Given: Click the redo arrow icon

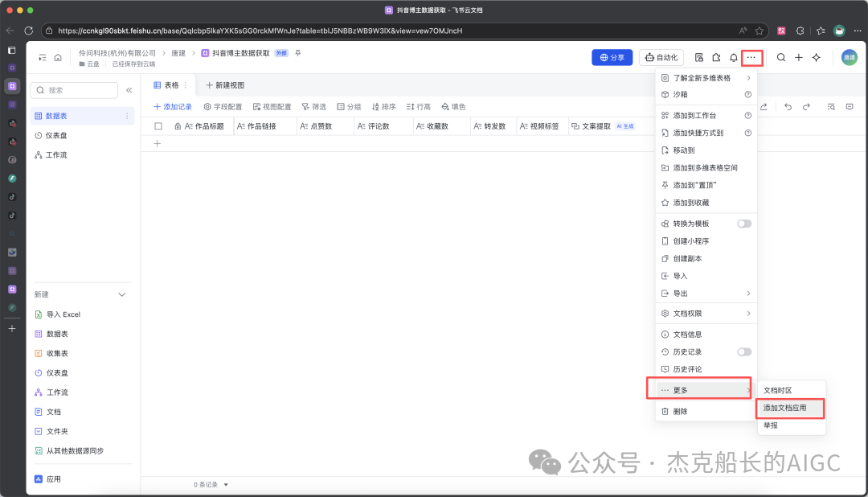Looking at the screenshot, I should [x=806, y=107].
